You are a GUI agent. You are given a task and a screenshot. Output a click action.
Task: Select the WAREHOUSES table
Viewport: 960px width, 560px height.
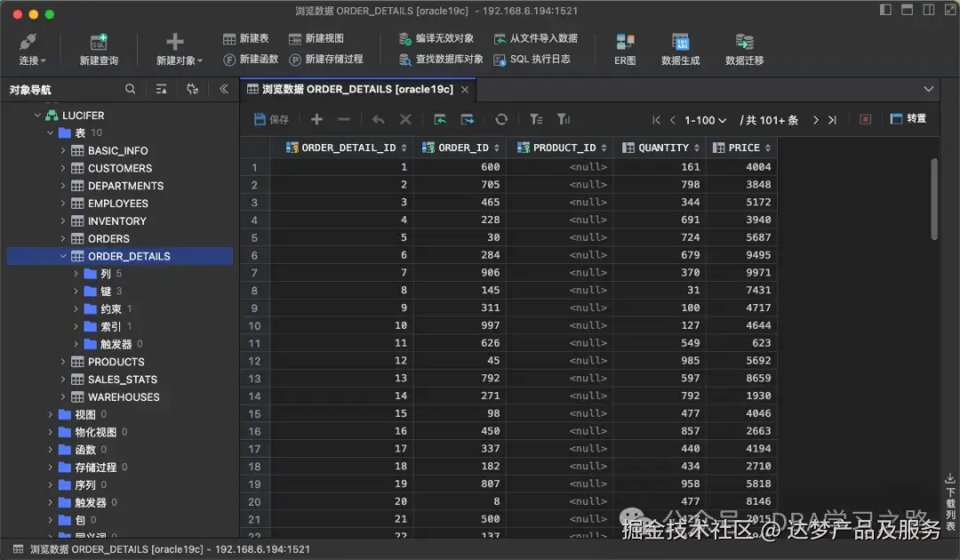tap(123, 397)
